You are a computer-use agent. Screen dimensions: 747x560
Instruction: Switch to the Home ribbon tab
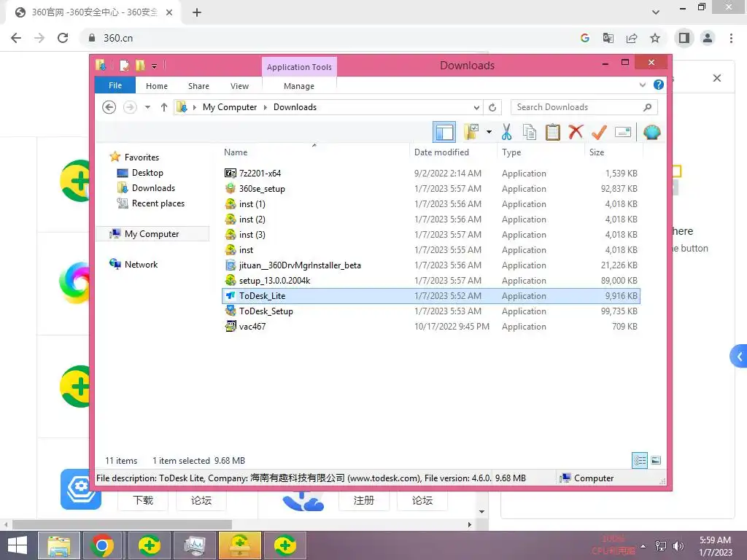(x=157, y=86)
